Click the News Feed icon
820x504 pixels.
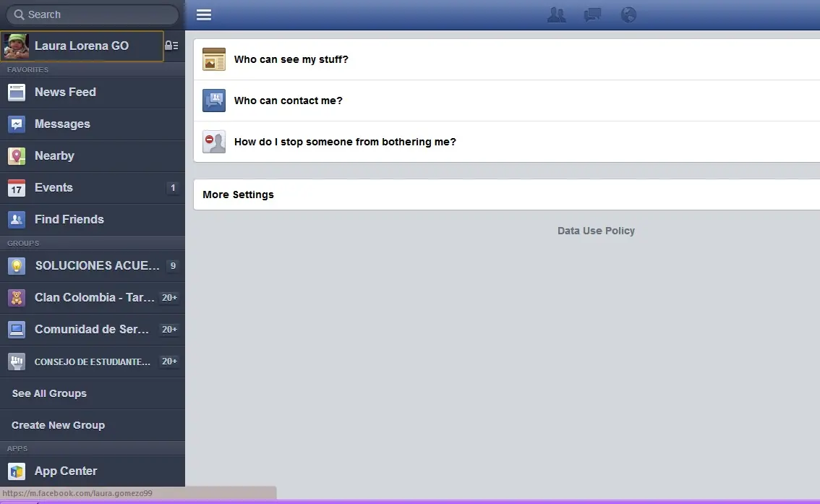click(17, 93)
